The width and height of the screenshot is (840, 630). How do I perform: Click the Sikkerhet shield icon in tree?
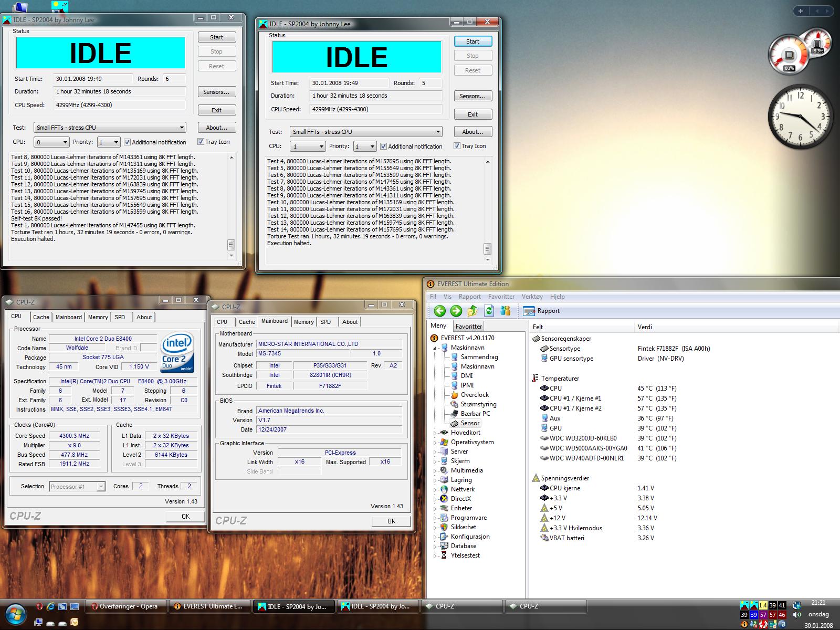(x=444, y=527)
